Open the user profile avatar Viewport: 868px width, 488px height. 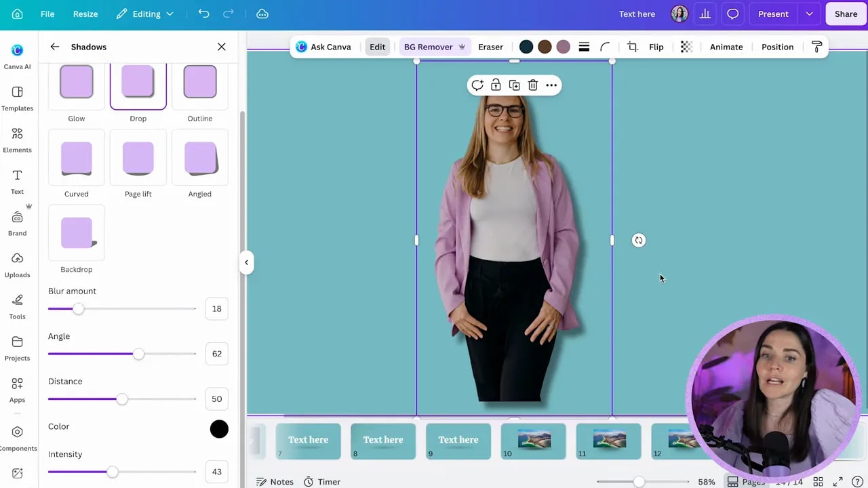point(679,14)
